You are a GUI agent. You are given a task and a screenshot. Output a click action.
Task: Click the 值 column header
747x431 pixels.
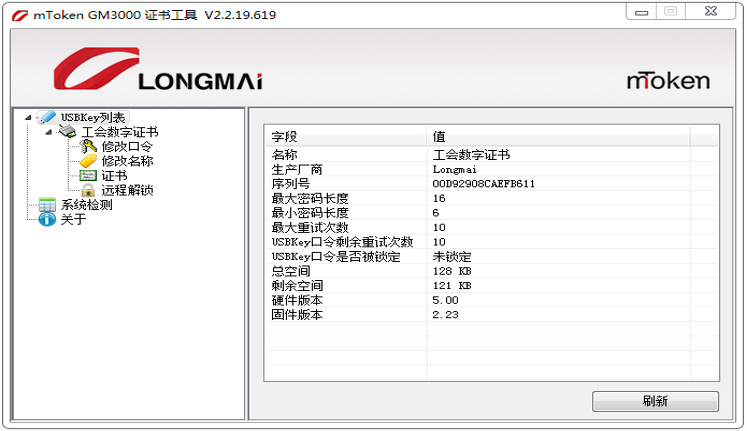click(558, 137)
